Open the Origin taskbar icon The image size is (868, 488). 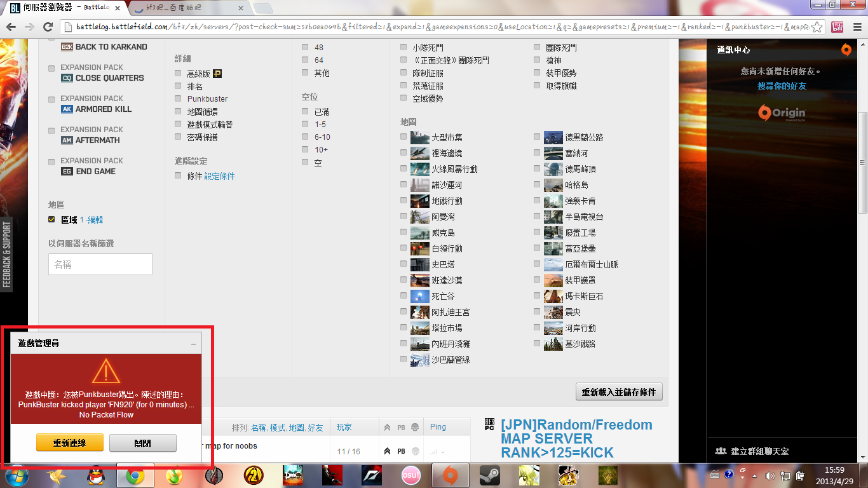450,475
